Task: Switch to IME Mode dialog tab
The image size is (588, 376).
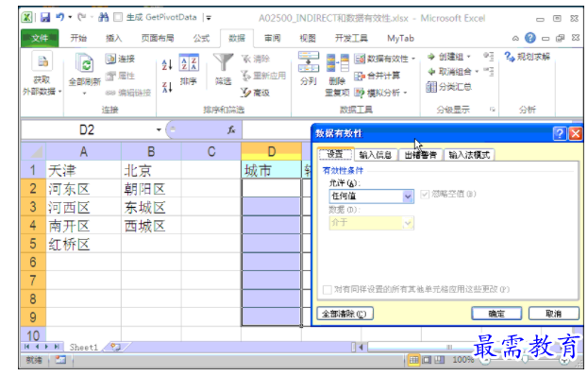Action: [469, 155]
